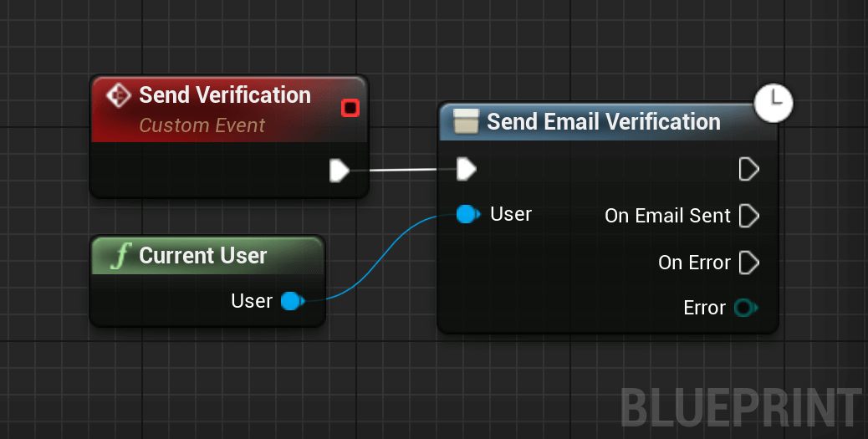Click the top output execution pin of Send Email Verification
Viewport: 868px width, 439px height.
click(x=749, y=170)
